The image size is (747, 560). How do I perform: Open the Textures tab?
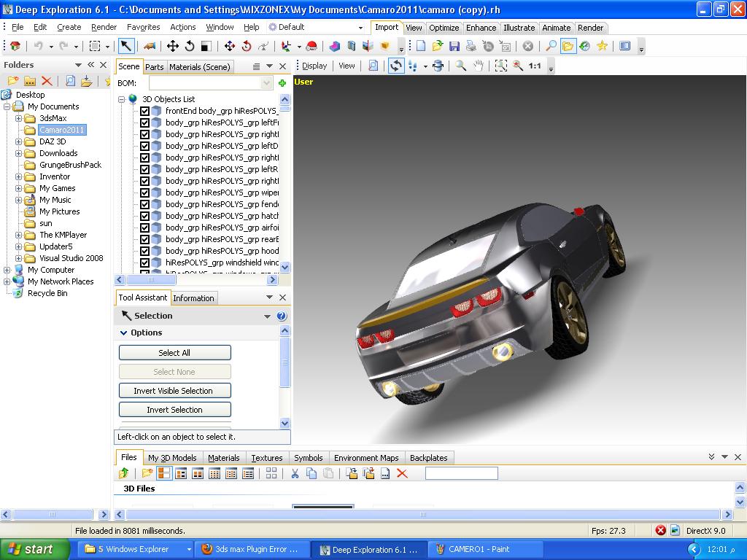click(x=267, y=458)
